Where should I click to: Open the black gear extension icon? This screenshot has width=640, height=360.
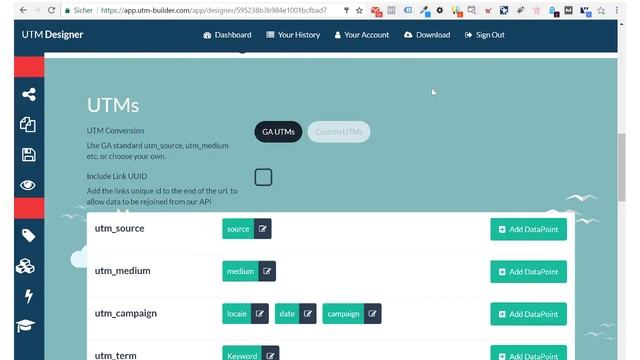click(x=440, y=10)
